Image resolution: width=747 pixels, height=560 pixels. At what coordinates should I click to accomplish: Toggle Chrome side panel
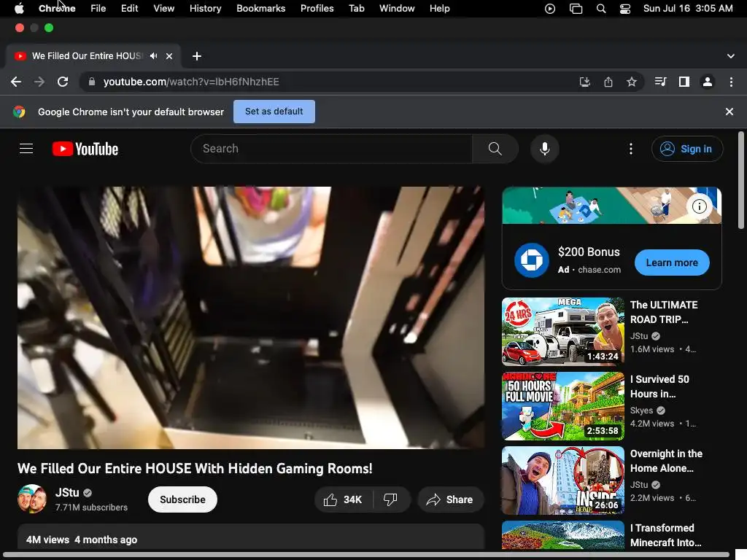684,82
